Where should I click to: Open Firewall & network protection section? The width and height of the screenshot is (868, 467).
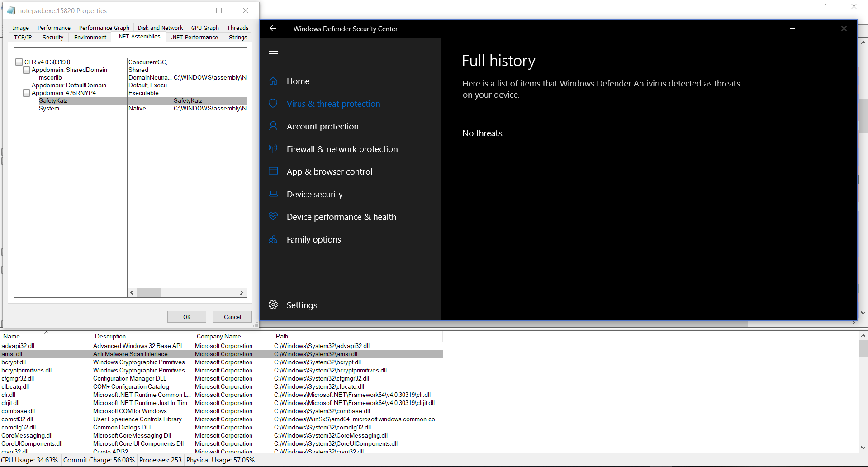point(342,149)
